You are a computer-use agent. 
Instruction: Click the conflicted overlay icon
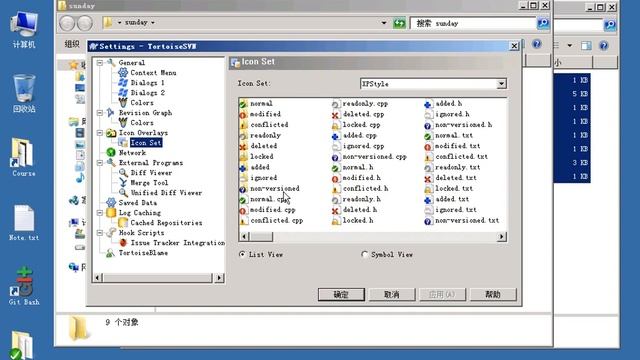(243, 125)
